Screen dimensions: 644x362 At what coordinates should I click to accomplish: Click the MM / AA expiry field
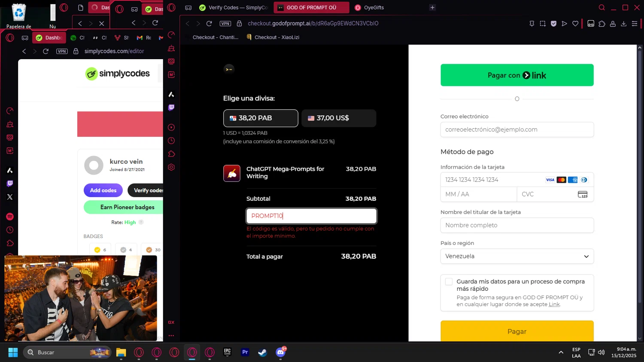(x=479, y=194)
